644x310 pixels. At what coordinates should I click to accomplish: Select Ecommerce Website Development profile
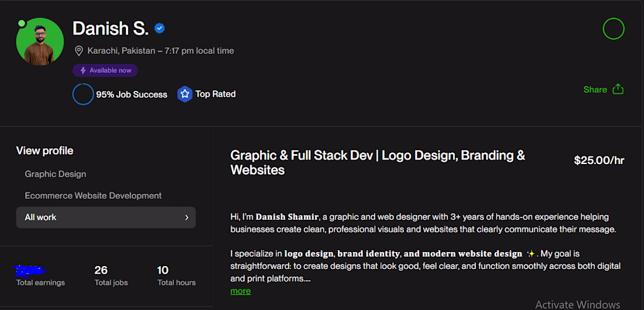[x=93, y=196]
